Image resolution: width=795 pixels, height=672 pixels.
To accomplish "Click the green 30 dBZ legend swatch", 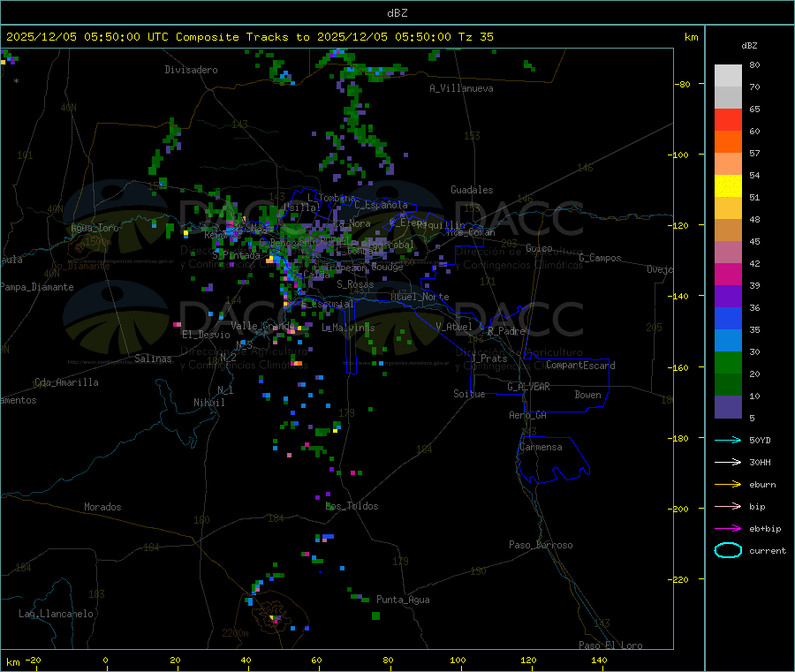I will [728, 362].
